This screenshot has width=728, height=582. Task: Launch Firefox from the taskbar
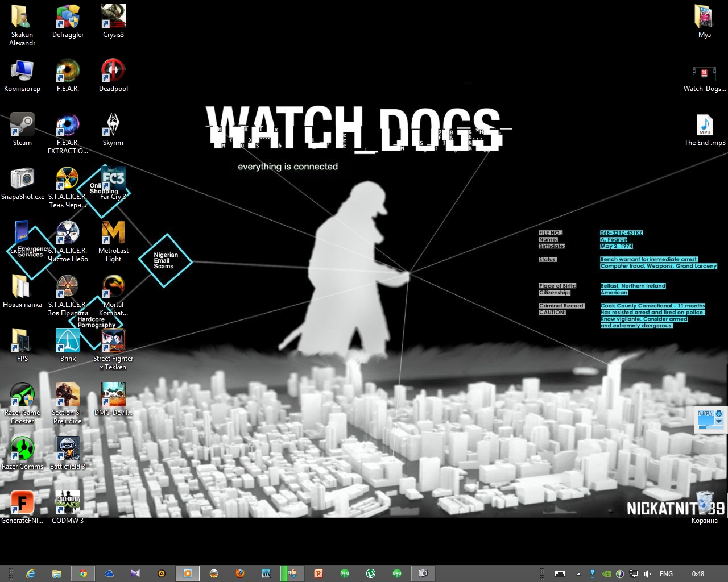pyautogui.click(x=240, y=573)
